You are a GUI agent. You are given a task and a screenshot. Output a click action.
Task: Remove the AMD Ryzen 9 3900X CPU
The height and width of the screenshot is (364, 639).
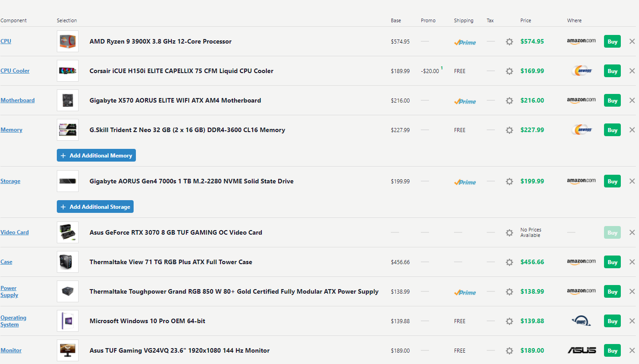(632, 41)
